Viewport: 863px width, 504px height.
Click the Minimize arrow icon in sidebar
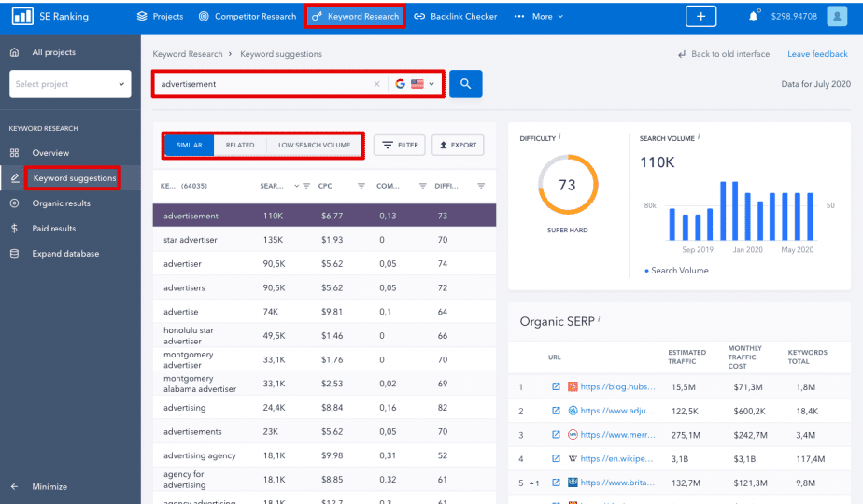click(x=14, y=486)
